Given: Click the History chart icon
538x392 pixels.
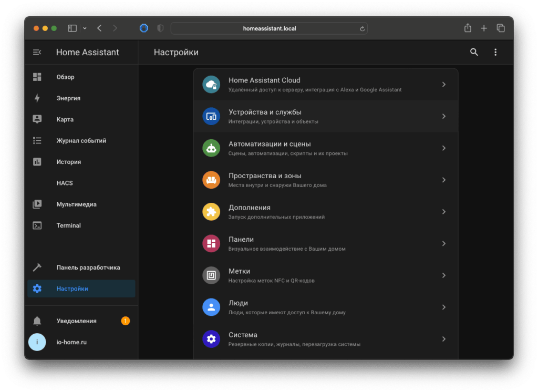Looking at the screenshot, I should coord(37,162).
